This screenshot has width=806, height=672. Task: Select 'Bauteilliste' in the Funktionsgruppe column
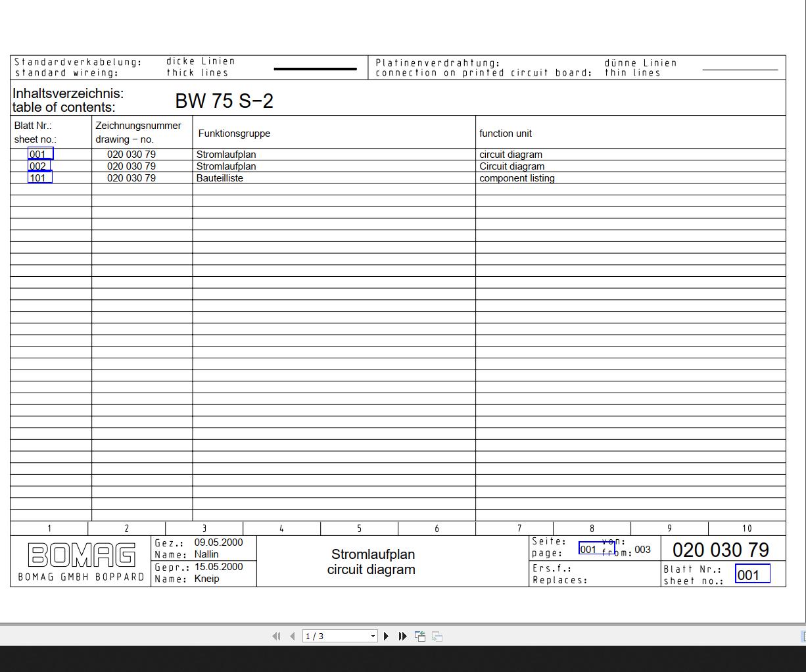[x=220, y=178]
